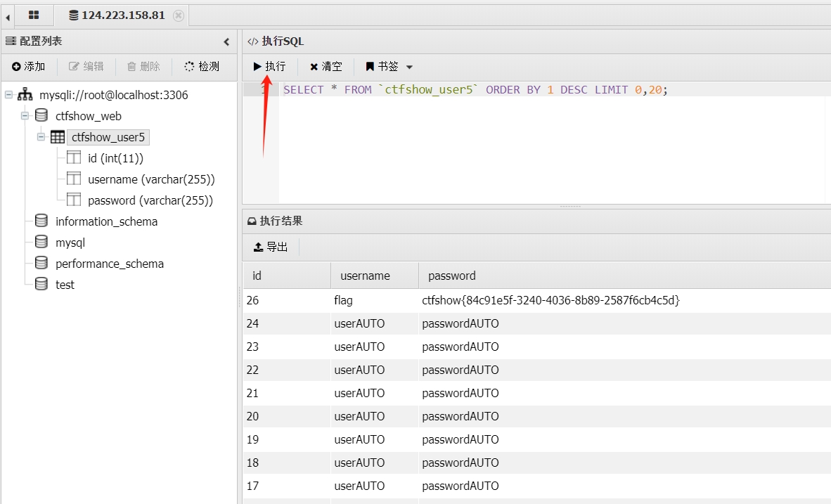Click the network connection icon
831x504 pixels.
(x=25, y=94)
